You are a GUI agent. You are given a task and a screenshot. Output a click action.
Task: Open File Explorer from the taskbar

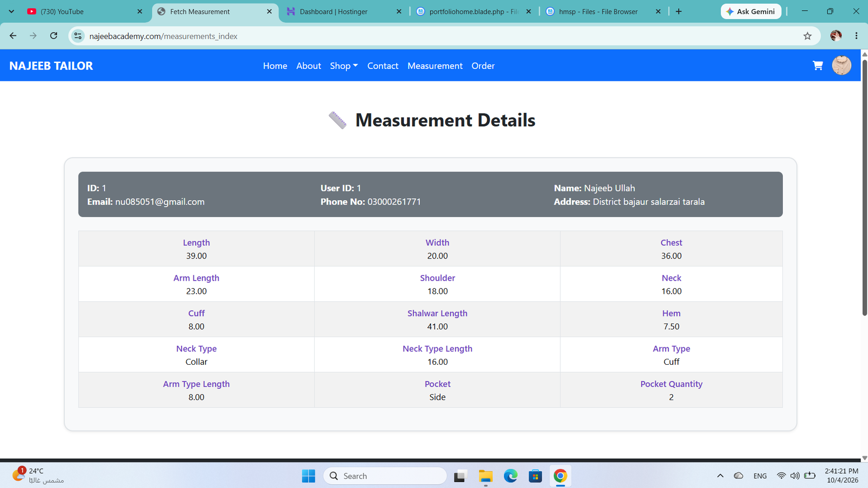486,476
